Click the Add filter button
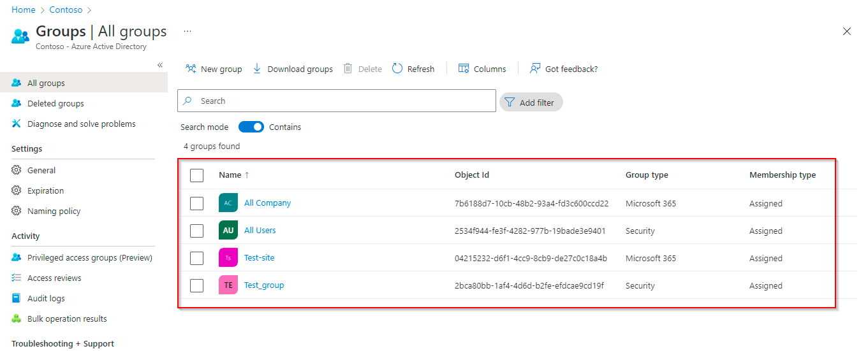Screen dimensions: 868x351 click(x=531, y=102)
